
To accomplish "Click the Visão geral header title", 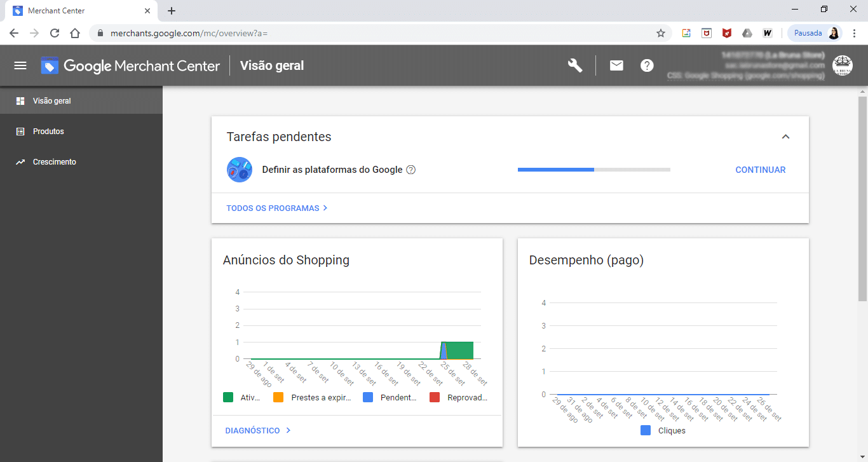I will click(x=272, y=65).
